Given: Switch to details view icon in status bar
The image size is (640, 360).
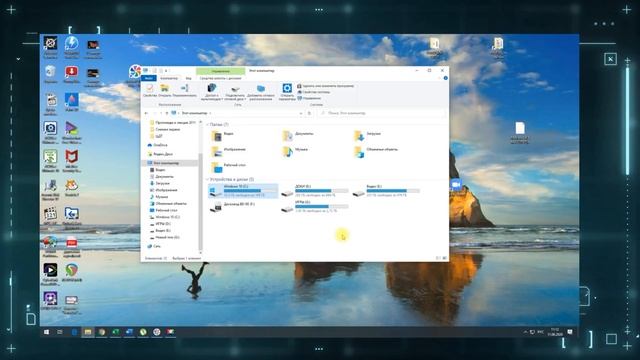Looking at the screenshot, I should 438,258.
